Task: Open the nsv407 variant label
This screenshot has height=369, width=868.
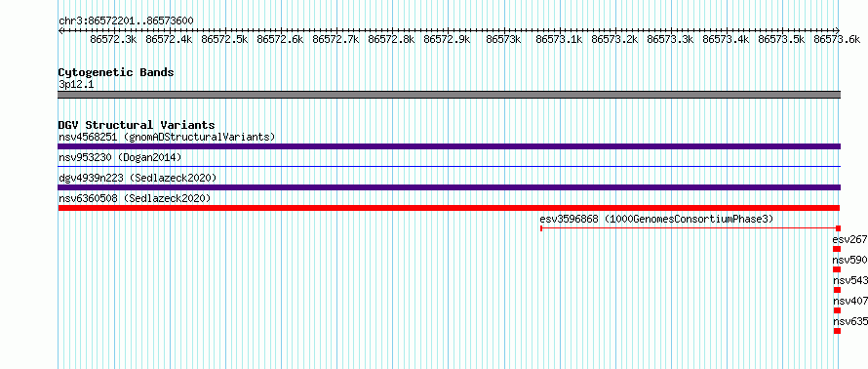Action: coord(850,301)
